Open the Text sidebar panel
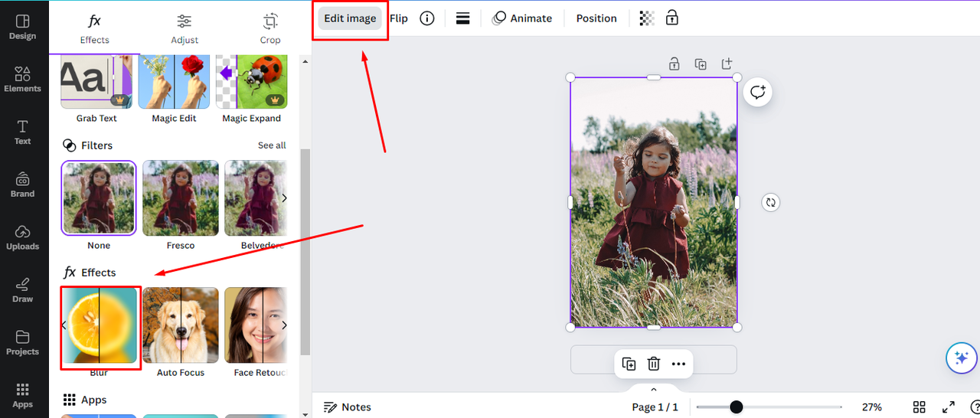This screenshot has width=980, height=418. pyautogui.click(x=23, y=132)
